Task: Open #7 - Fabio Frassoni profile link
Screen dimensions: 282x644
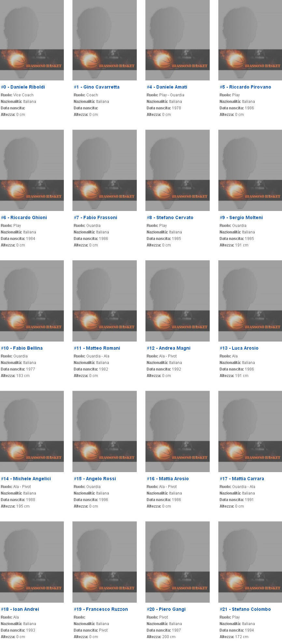Action: pos(95,217)
